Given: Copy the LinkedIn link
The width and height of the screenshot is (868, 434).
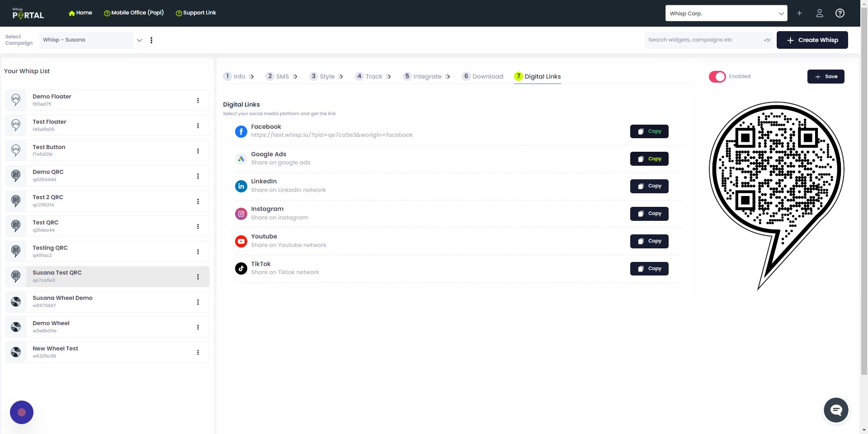Looking at the screenshot, I should [649, 186].
